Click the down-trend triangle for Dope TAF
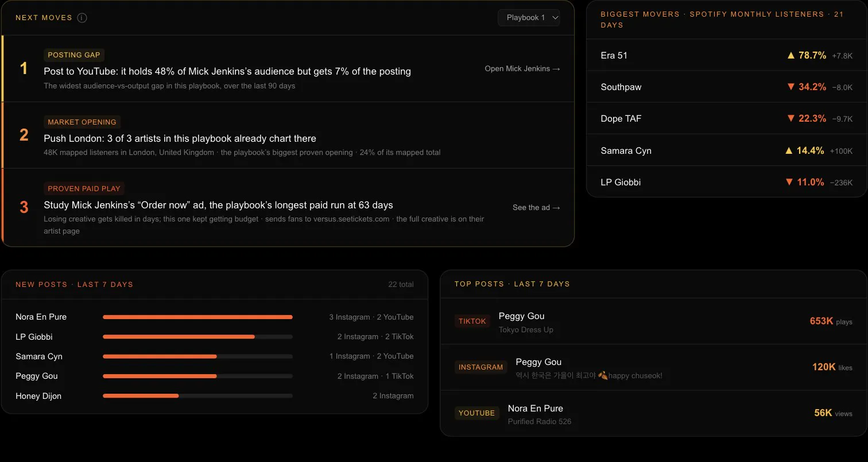Screen dimensions: 868x462 (791, 119)
